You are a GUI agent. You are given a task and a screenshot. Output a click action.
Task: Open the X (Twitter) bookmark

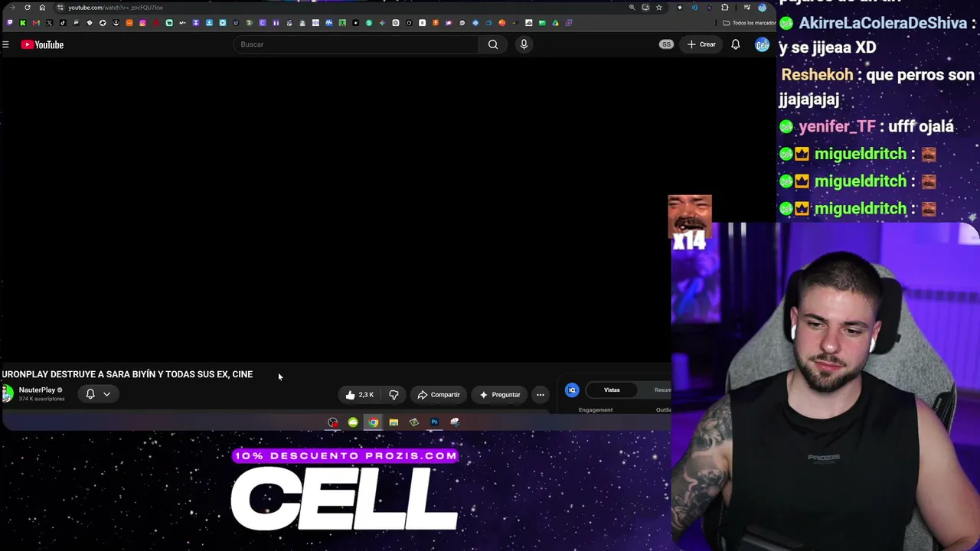pyautogui.click(x=50, y=23)
